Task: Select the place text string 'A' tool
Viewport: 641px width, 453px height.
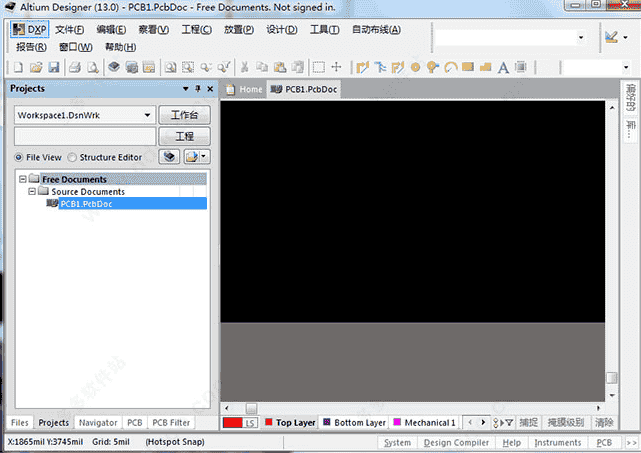Action: pyautogui.click(x=503, y=67)
